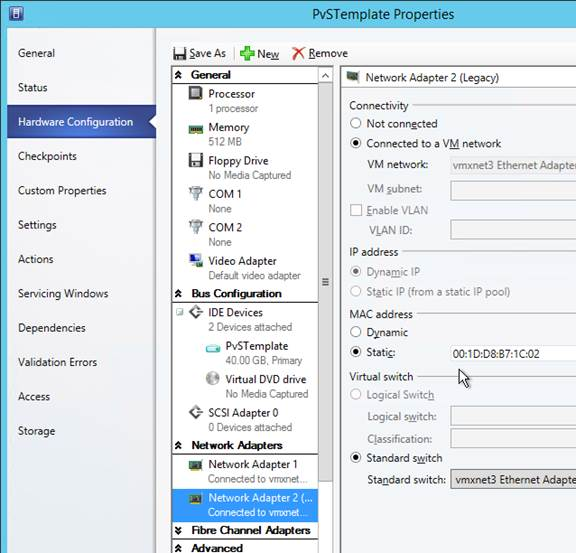Select Network Adapter 1 in hardware list
This screenshot has width=576, height=553.
click(245, 471)
